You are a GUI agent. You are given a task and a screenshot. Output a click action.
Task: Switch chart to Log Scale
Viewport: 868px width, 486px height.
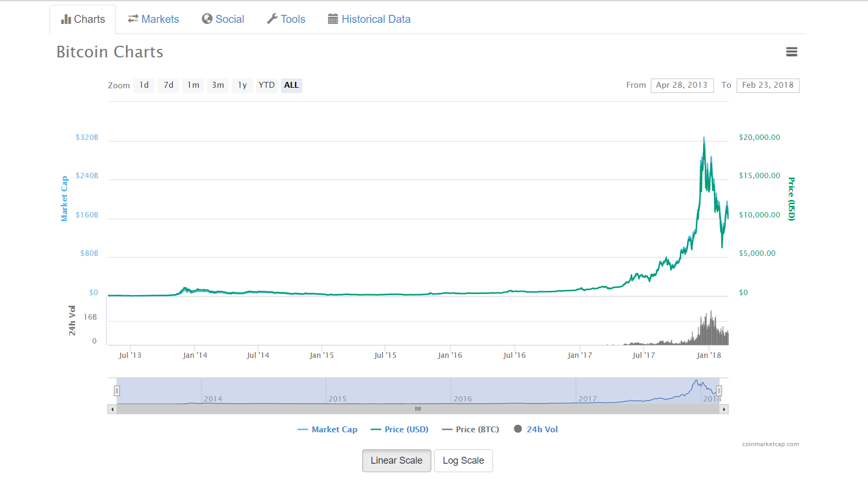click(x=463, y=460)
